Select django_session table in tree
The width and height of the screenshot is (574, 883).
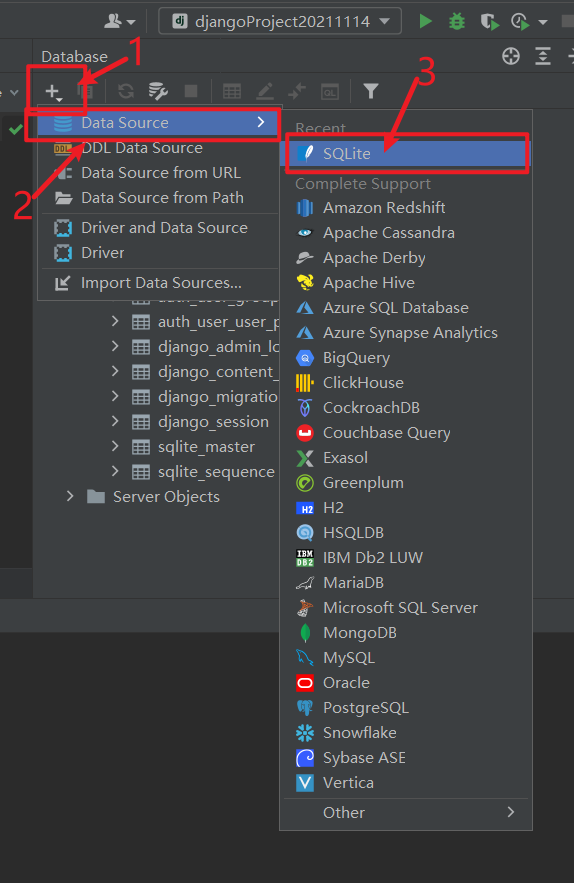point(213,422)
